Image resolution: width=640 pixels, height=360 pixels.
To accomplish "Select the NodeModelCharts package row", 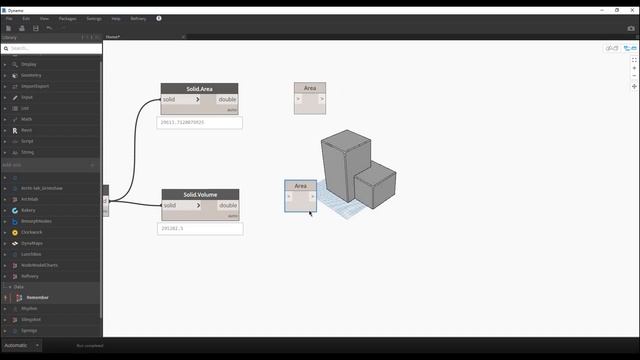I will pos(51,265).
